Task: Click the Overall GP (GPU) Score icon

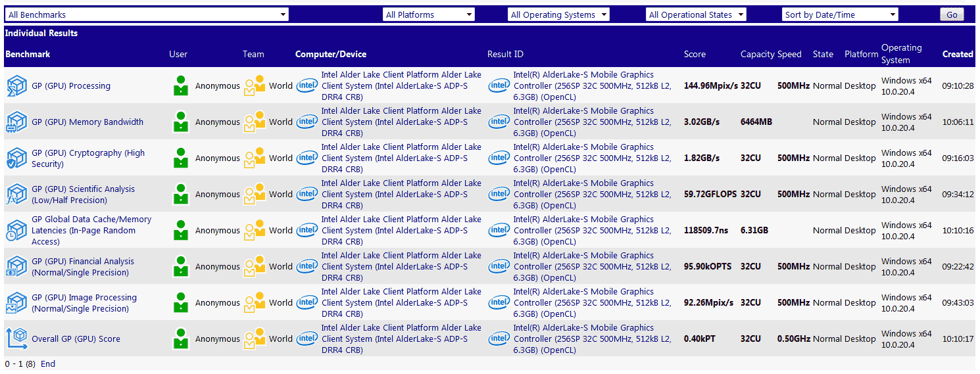Action: pos(16,339)
